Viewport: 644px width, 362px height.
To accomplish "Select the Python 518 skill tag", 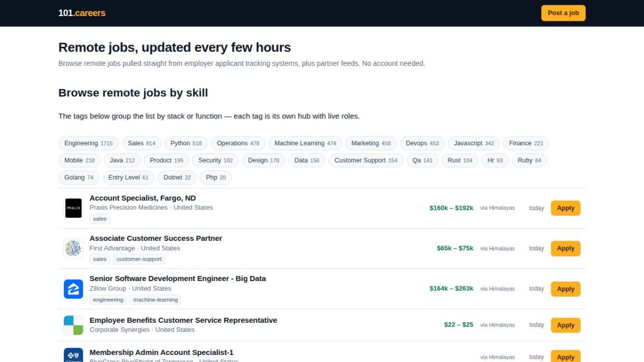I will pyautogui.click(x=186, y=143).
